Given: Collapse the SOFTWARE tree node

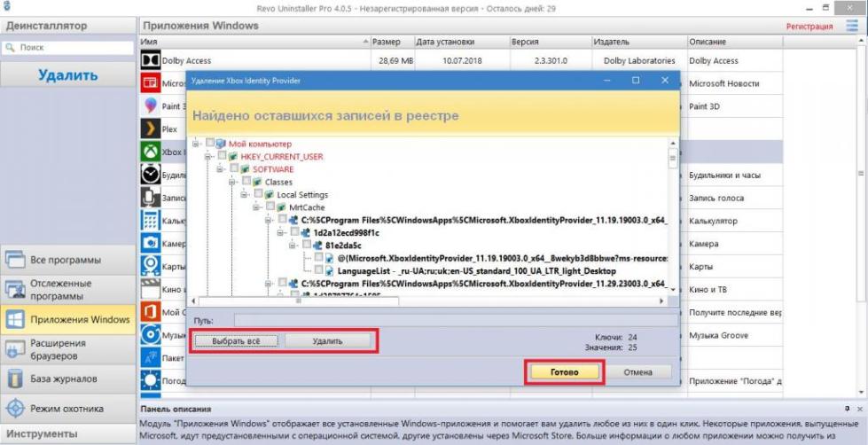Looking at the screenshot, I should 220,168.
